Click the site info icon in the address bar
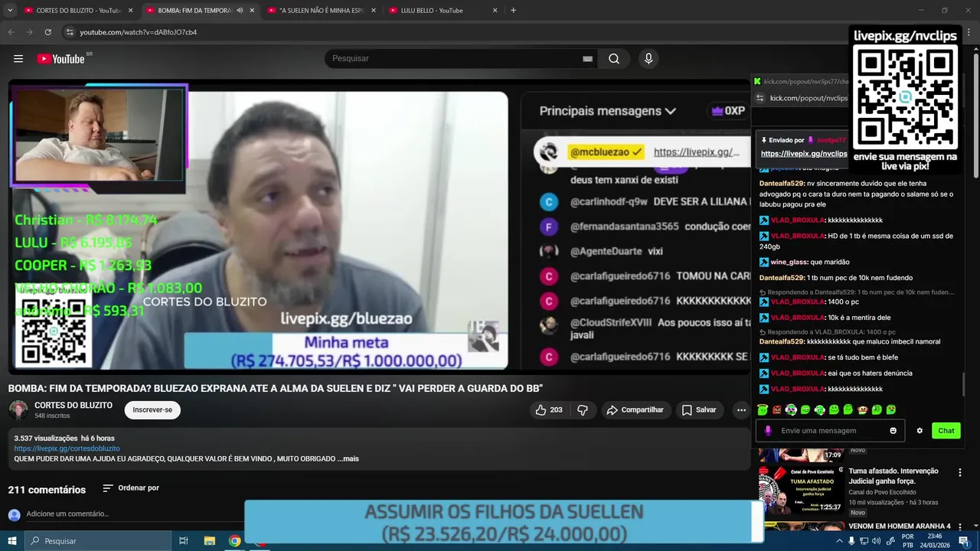Image resolution: width=980 pixels, height=551 pixels. pyautogui.click(x=69, y=32)
